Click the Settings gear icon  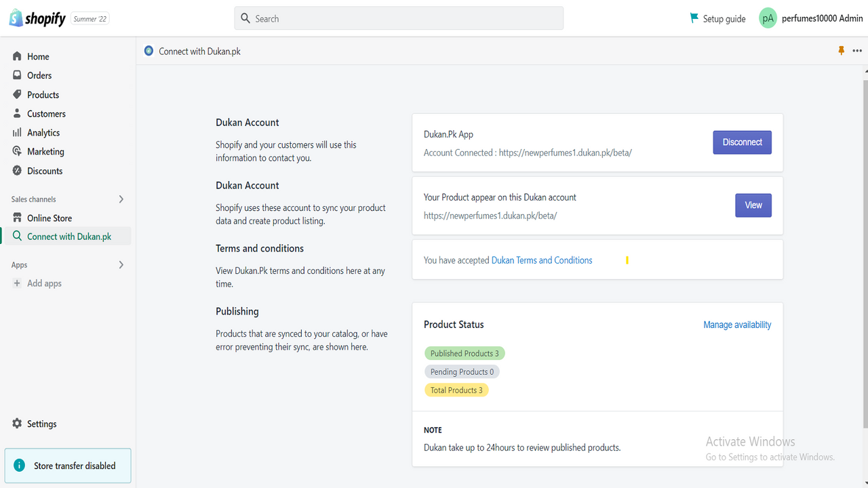coord(17,424)
